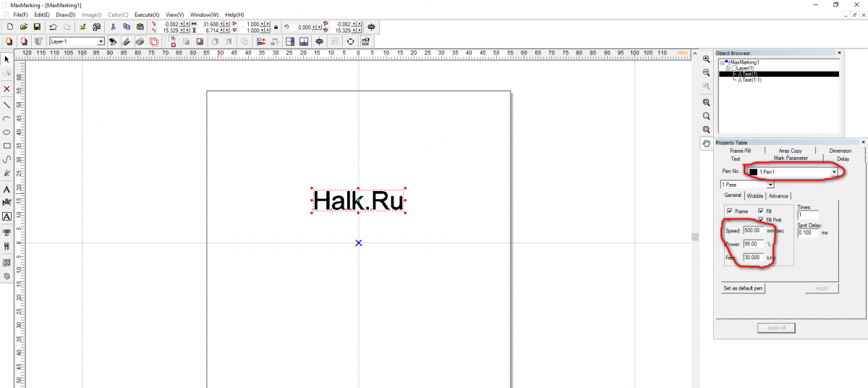
Task: Open the 1 Pass dropdown
Action: pyautogui.click(x=770, y=185)
